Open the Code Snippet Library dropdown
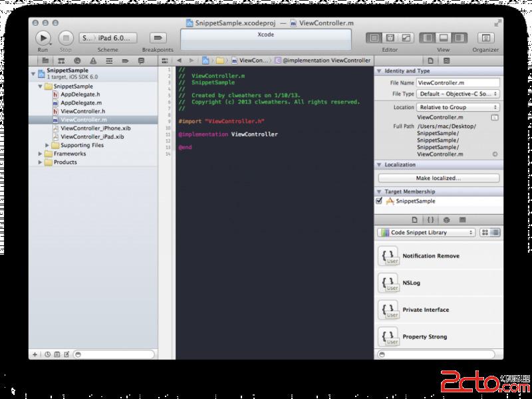Screen dimensions: 532x399 426,233
